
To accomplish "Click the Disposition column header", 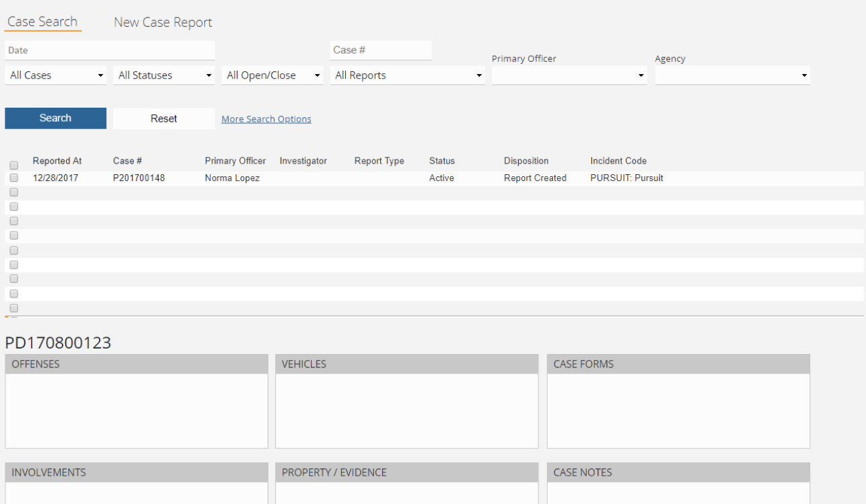I will pyautogui.click(x=526, y=161).
